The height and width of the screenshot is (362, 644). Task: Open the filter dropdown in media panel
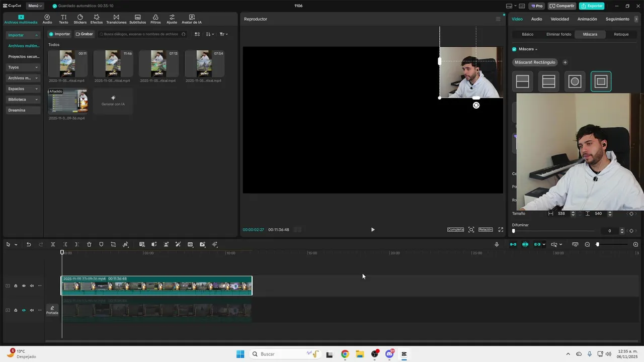click(224, 34)
